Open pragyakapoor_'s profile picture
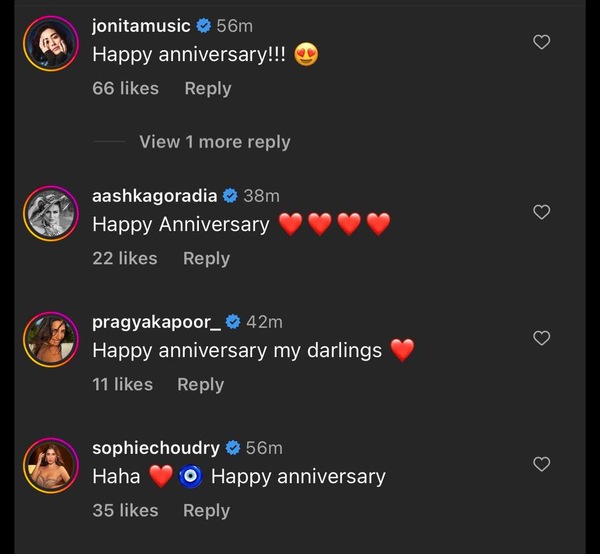Screen dimensions: 600x554 pos(51,337)
